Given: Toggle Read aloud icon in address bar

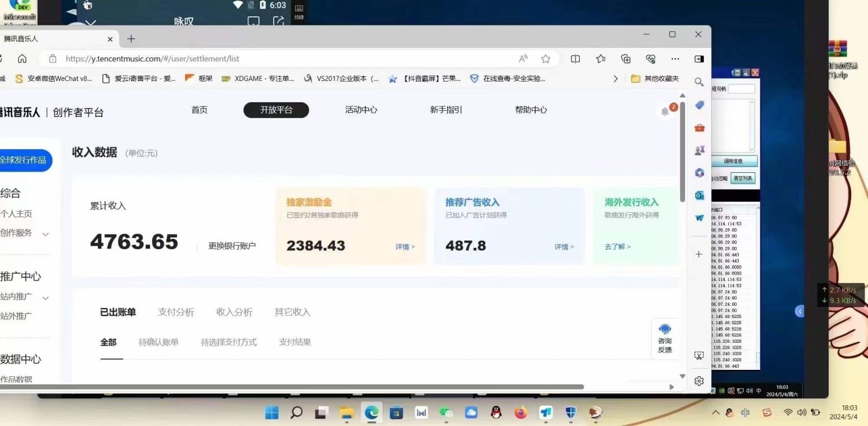Looking at the screenshot, I should (523, 58).
